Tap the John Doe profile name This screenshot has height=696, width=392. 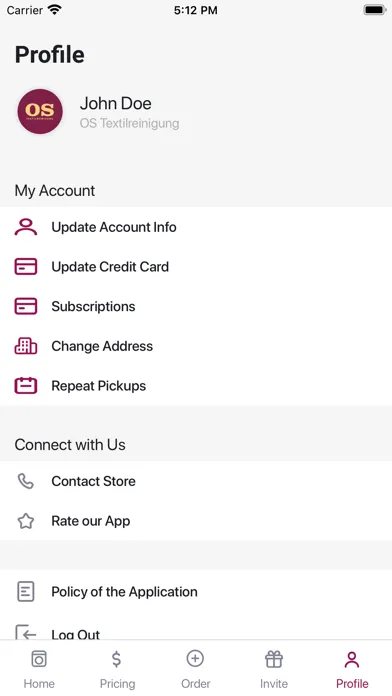point(115,103)
